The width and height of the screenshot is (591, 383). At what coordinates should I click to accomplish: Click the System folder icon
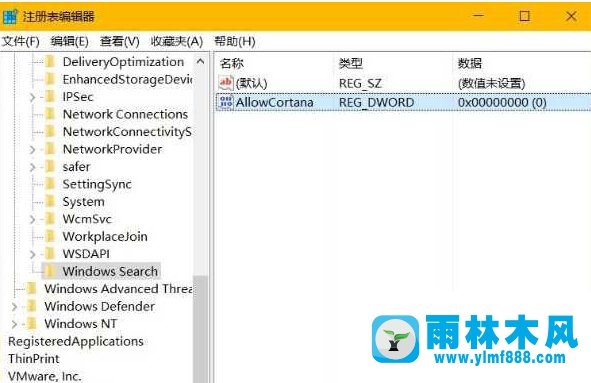50,201
